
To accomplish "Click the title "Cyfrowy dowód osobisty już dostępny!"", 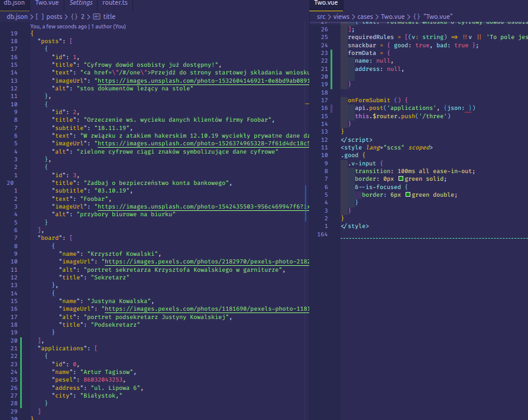I will tap(151, 64).
